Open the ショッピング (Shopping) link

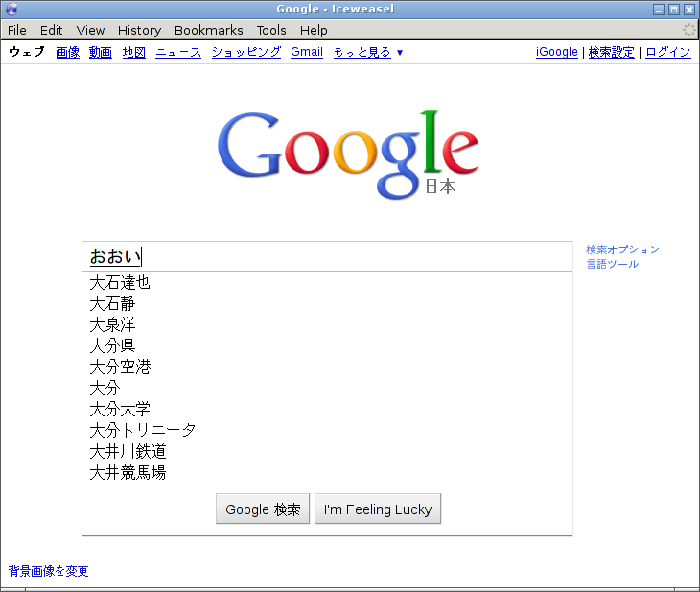[246, 52]
